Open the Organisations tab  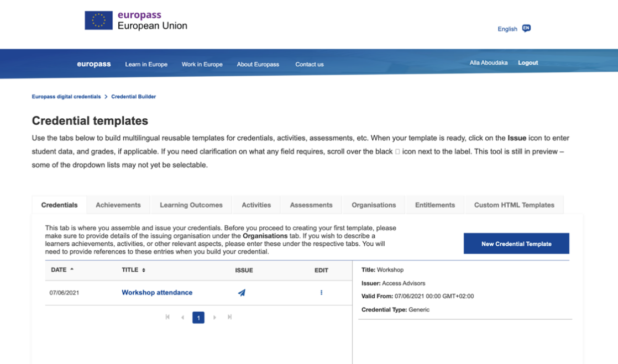coord(374,205)
